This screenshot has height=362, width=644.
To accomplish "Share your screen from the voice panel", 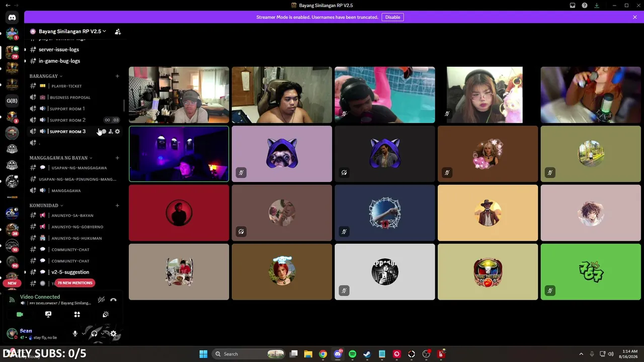I will pos(48,314).
